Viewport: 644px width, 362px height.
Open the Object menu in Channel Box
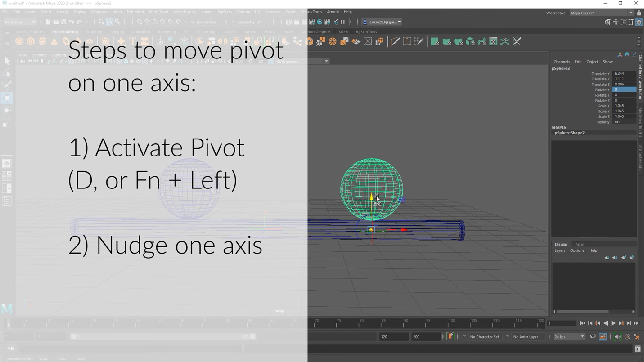tap(592, 62)
